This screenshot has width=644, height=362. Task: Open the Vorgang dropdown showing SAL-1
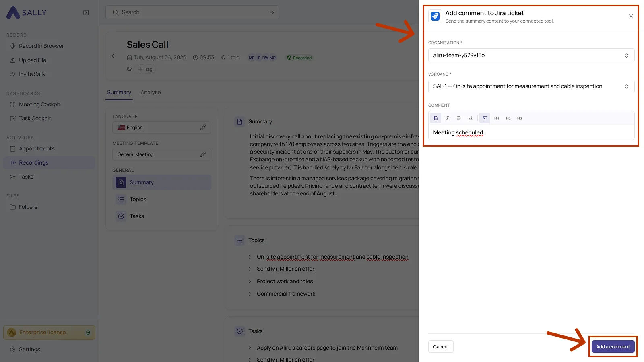[531, 86]
